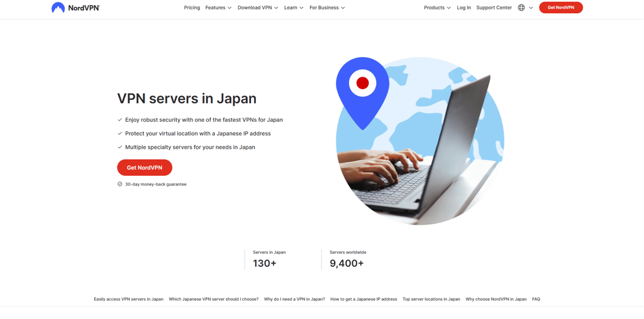Open the Support Center link
Image resolution: width=644 pixels, height=319 pixels.
pos(494,8)
